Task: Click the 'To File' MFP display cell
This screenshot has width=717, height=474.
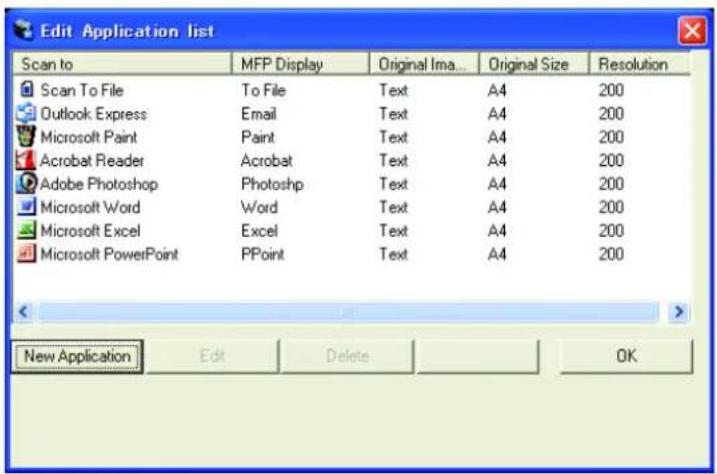Action: (263, 90)
